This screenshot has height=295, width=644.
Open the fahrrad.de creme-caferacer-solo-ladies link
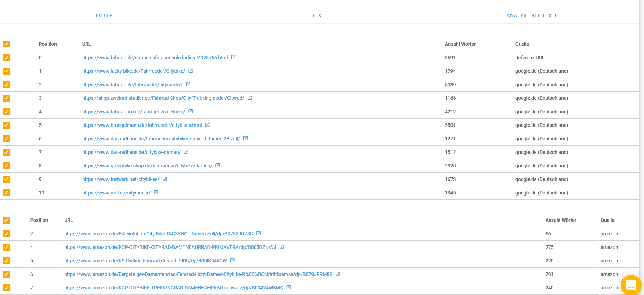tap(155, 58)
